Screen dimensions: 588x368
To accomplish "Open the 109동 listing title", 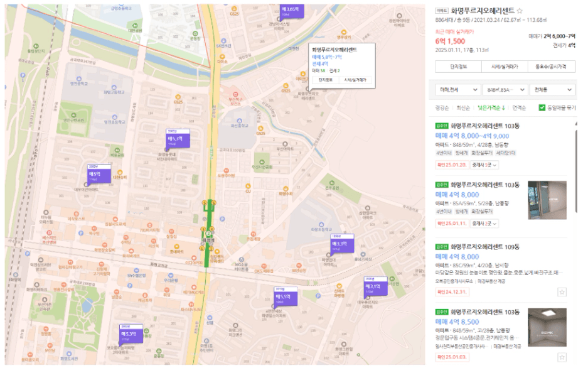I will (x=485, y=247).
